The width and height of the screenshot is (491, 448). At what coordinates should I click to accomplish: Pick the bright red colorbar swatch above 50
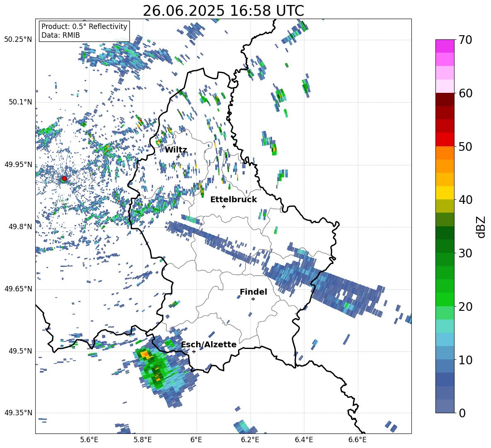pyautogui.click(x=445, y=140)
